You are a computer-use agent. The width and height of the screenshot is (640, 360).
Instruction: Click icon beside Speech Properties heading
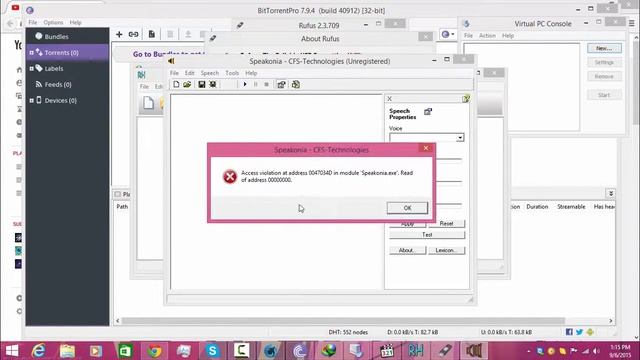pos(428,111)
